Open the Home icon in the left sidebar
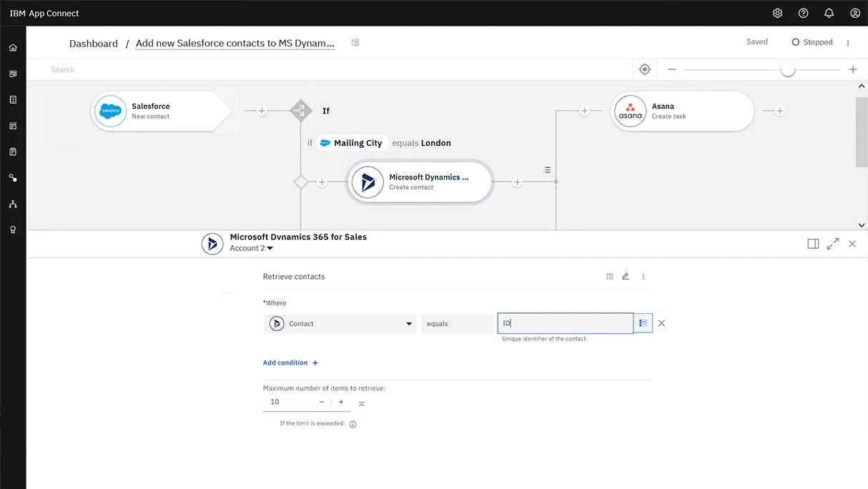The width and height of the screenshot is (868, 489). coord(13,46)
